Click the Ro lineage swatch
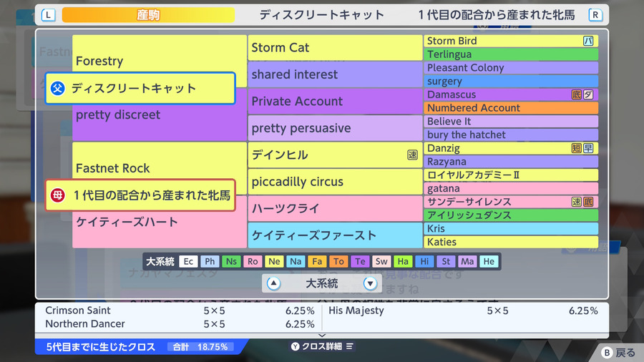 coord(253,261)
